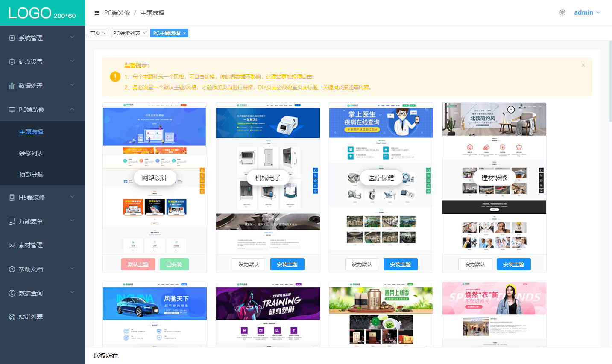Click the LOGO in top-left
Screen dimensions: 612x364
point(42,13)
